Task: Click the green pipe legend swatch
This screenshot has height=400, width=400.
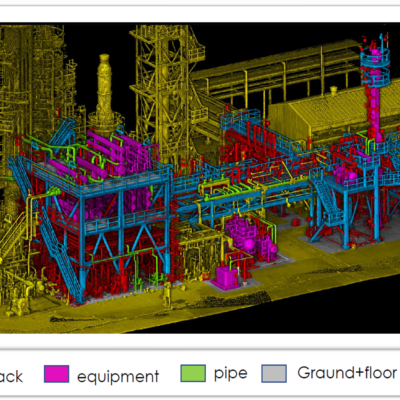Action: (193, 373)
